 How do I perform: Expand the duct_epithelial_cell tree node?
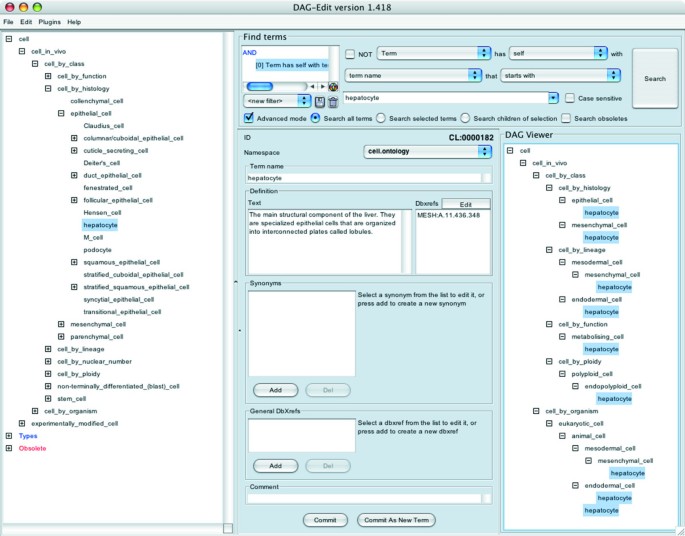74,174
